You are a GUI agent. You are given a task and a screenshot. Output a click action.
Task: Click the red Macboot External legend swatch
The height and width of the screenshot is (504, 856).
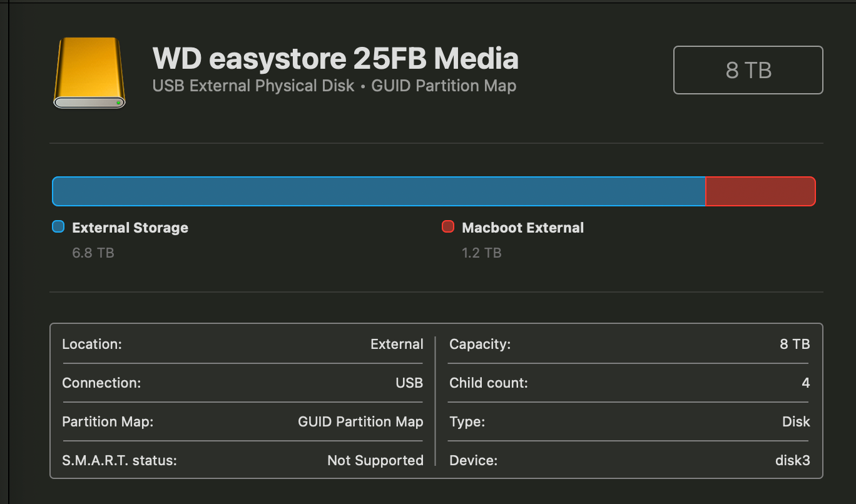pos(447,227)
